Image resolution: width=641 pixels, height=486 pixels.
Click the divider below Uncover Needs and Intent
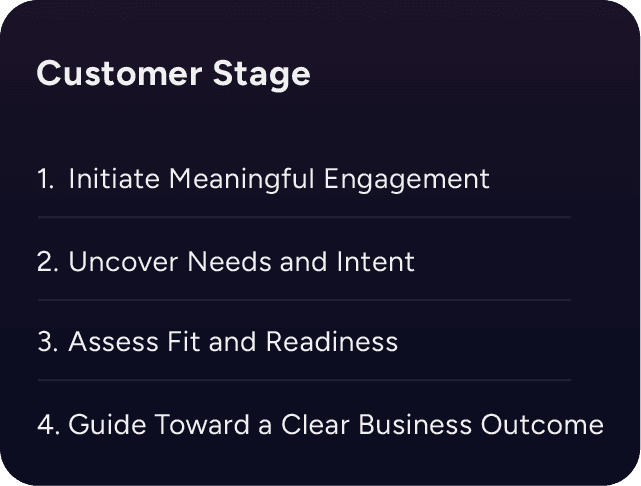click(x=304, y=299)
